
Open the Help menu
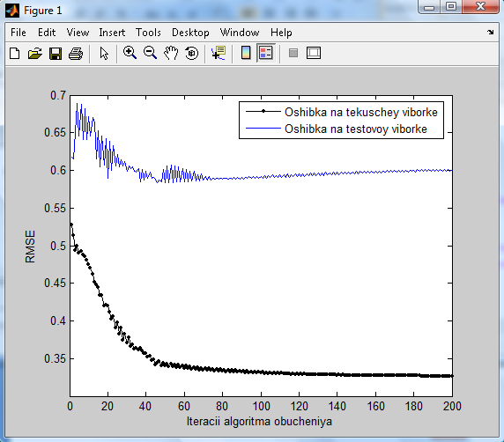point(281,33)
